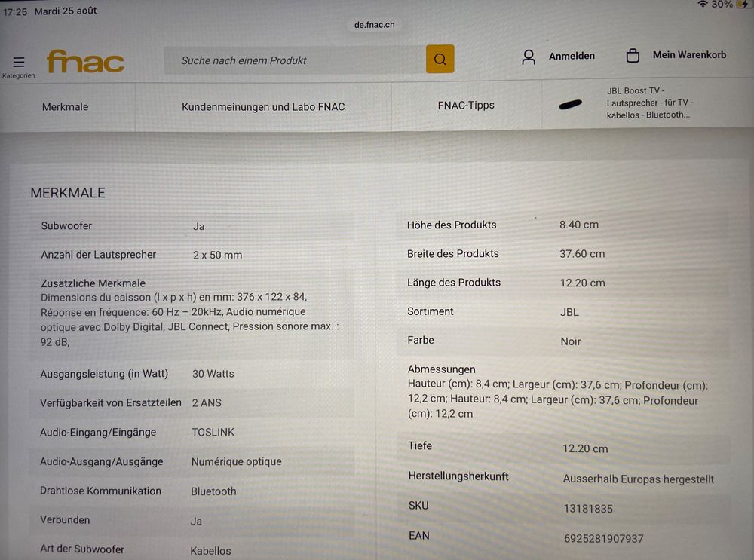Image resolution: width=754 pixels, height=560 pixels.
Task: Open the Kategorien hamburger menu
Action: pos(18,62)
